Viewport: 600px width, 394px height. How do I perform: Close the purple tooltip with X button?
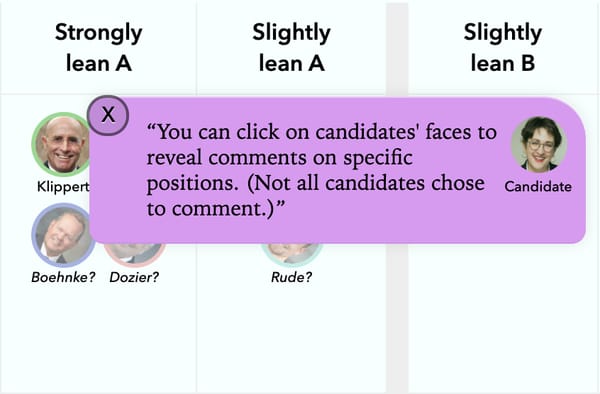108,115
